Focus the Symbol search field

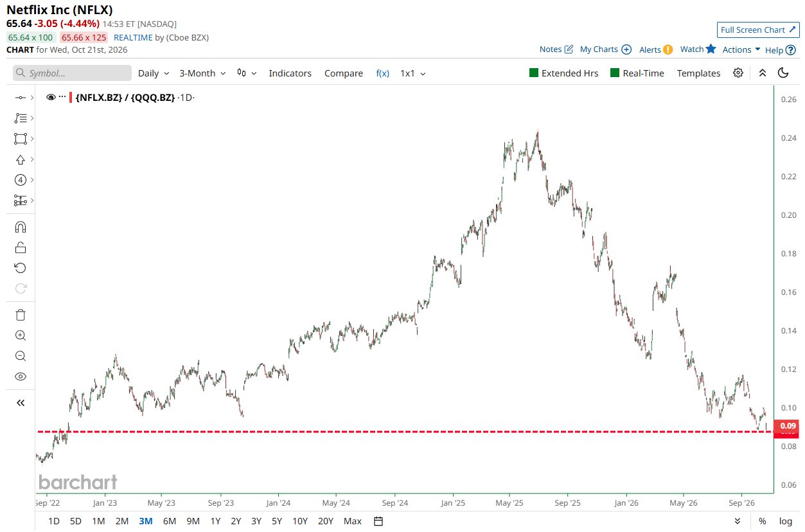72,73
